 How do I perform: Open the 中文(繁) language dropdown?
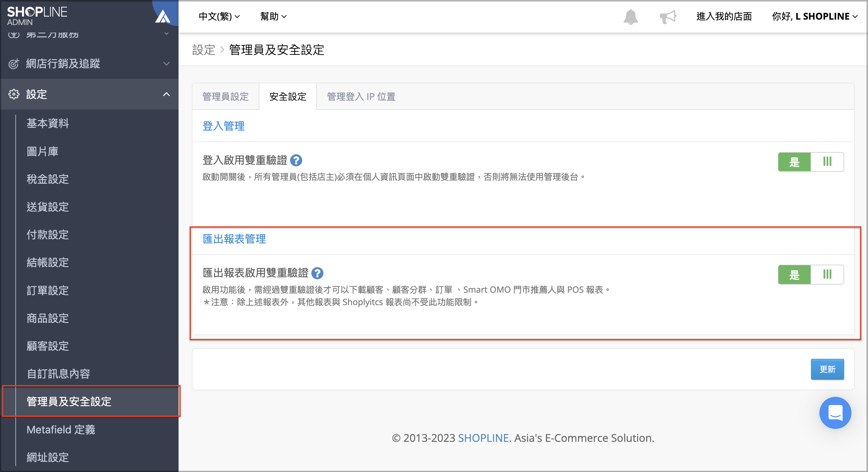[x=219, y=16]
